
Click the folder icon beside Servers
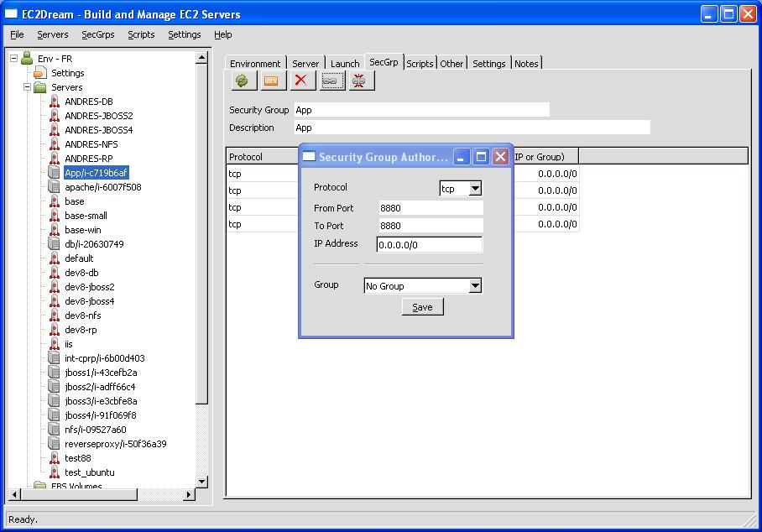coord(40,87)
